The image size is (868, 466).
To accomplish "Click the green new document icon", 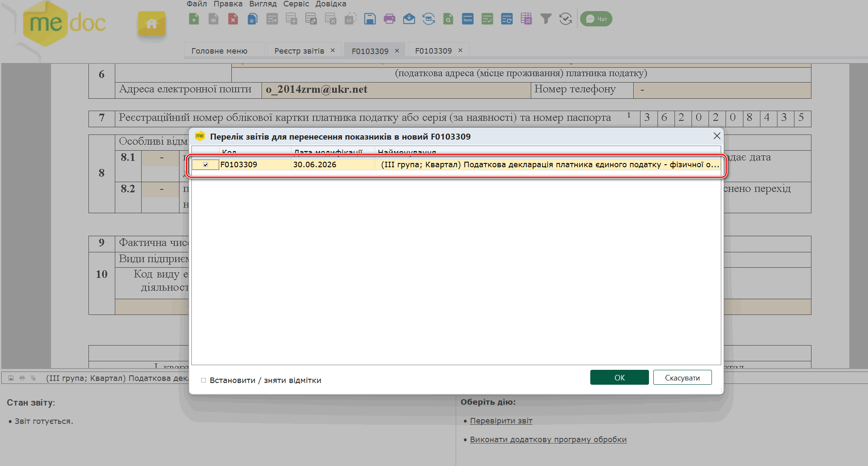I will (x=194, y=19).
